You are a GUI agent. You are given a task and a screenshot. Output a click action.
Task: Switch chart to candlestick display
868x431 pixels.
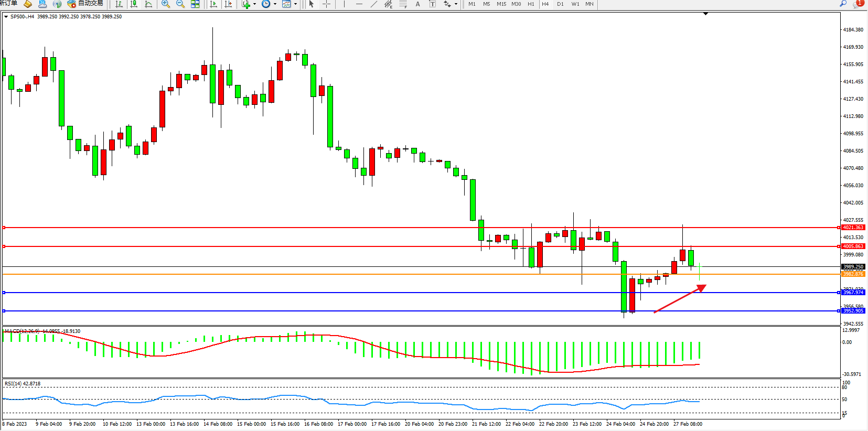coord(134,4)
